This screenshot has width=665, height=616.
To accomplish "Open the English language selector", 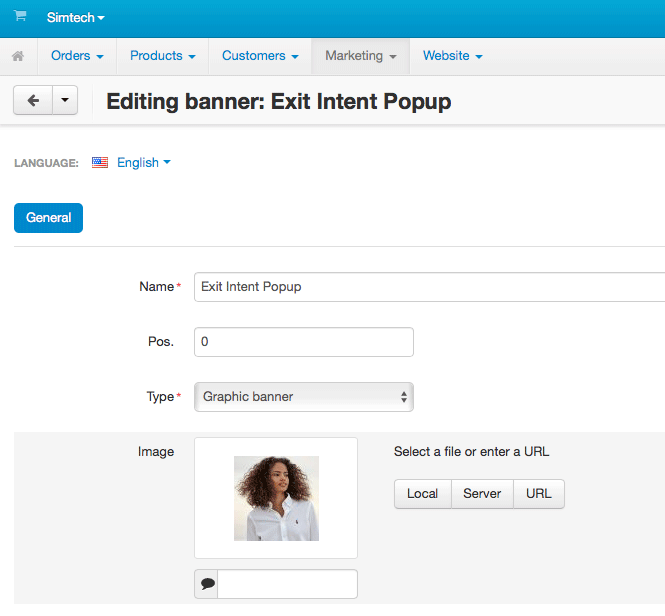I will click(143, 162).
